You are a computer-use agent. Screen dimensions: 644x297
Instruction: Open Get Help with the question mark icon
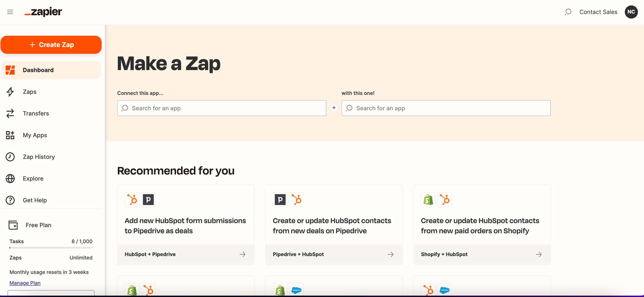coord(10,200)
